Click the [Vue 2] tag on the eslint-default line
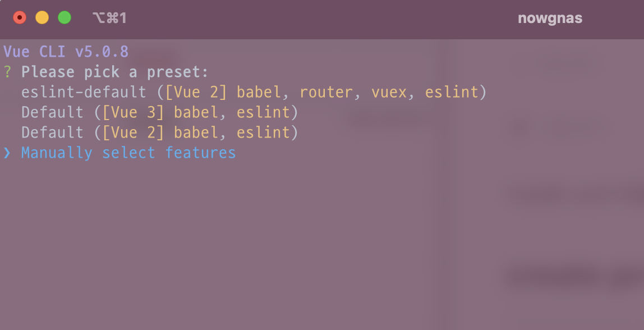Image resolution: width=644 pixels, height=330 pixels. 196,92
